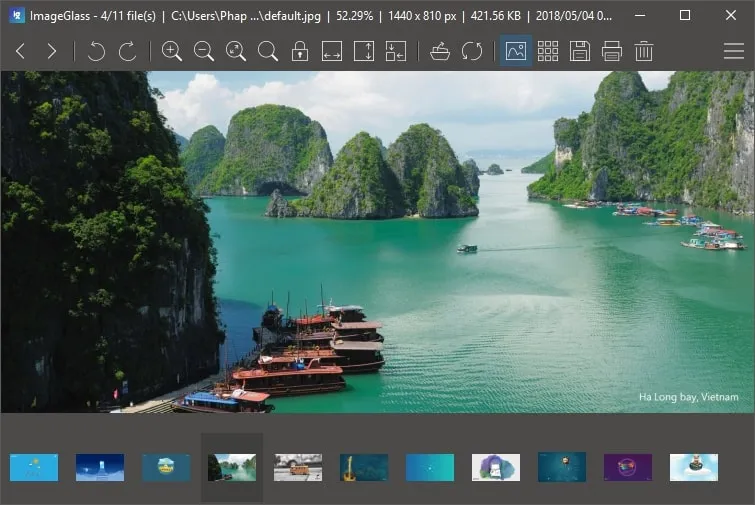Viewport: 755px width, 505px height.
Task: Delete image with the trash icon
Action: (644, 51)
